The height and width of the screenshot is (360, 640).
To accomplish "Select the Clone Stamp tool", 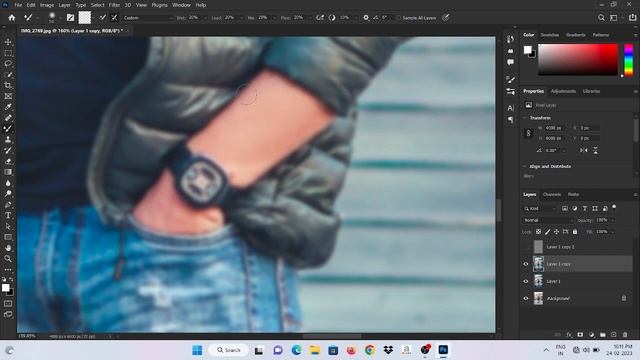I will click(8, 140).
